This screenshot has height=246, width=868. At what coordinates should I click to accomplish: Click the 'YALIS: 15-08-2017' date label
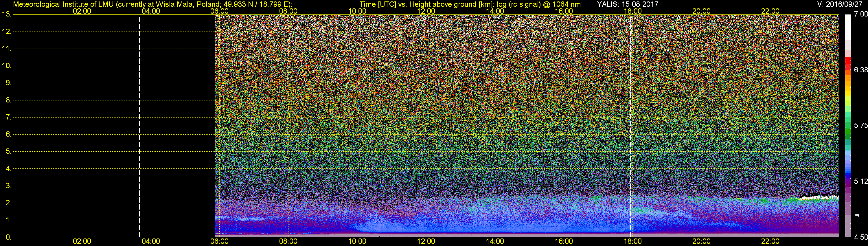point(628,4)
